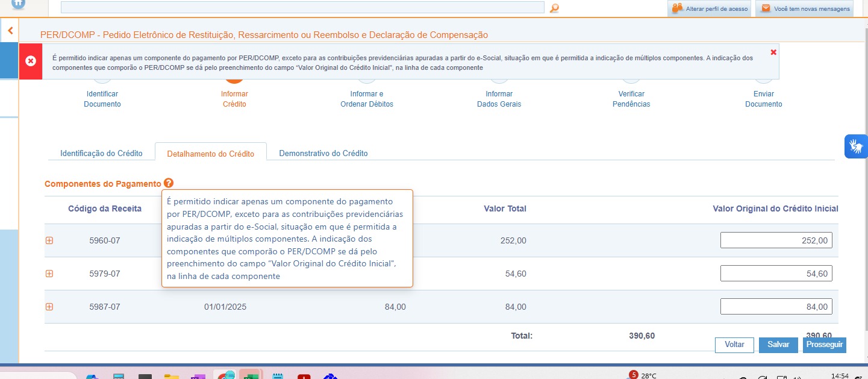Expand the 5960-07 receita row
This screenshot has width=868, height=379.
click(49, 240)
